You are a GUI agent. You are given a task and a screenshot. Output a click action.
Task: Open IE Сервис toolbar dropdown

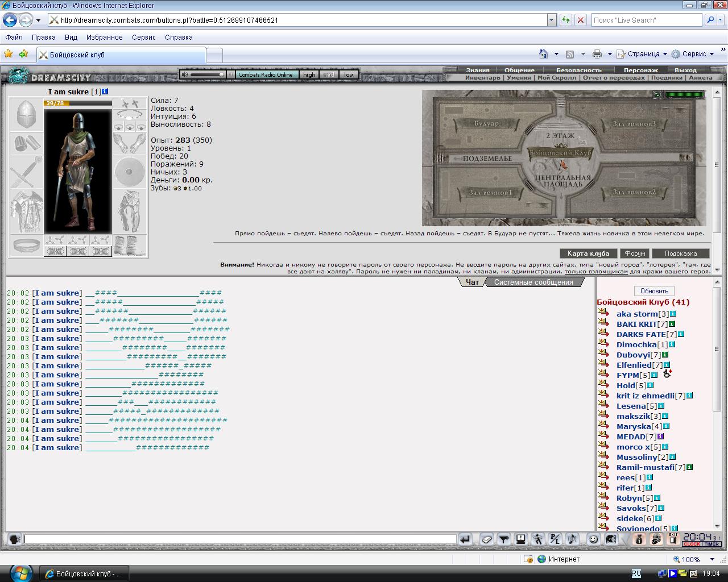693,54
